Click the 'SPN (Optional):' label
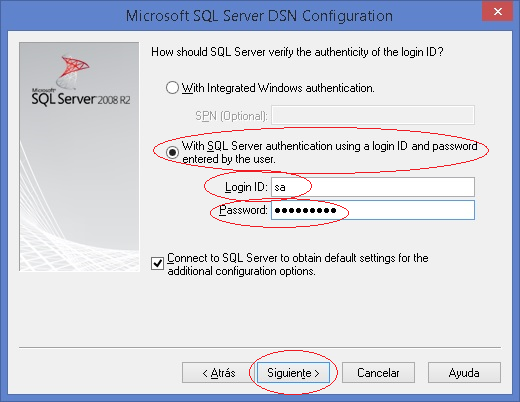Image resolution: width=520 pixels, height=402 pixels. 231,116
